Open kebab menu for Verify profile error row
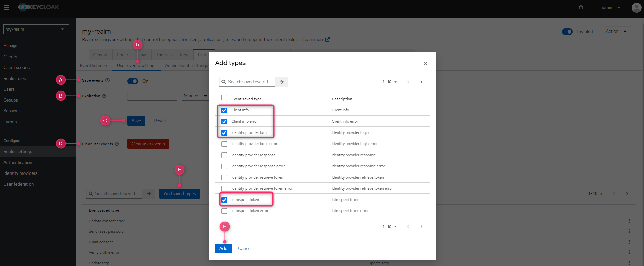 [x=629, y=252]
